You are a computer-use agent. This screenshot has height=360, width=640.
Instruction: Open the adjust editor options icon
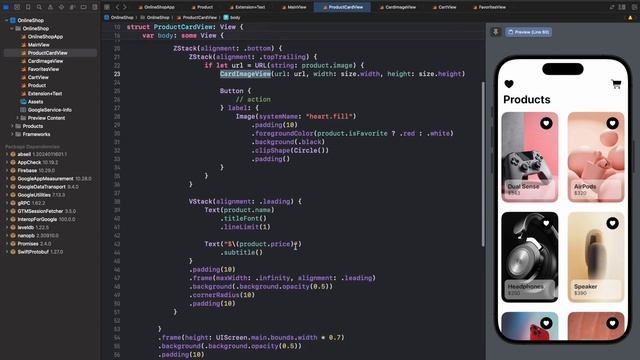[622, 7]
